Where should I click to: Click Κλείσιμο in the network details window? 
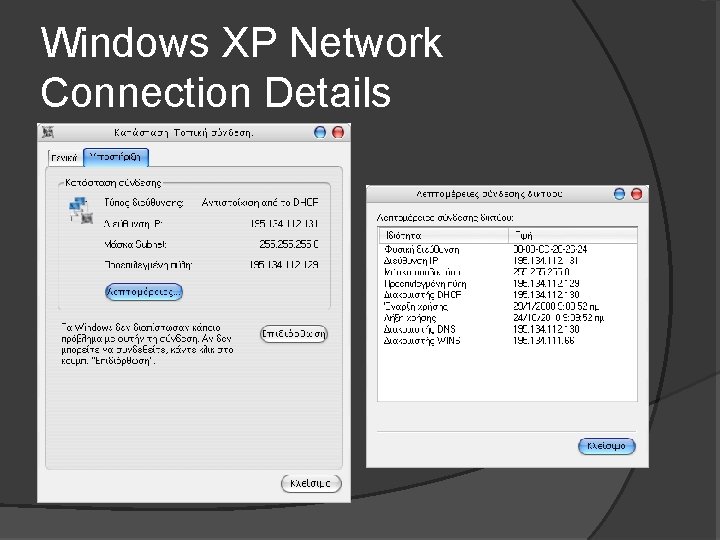[607, 446]
